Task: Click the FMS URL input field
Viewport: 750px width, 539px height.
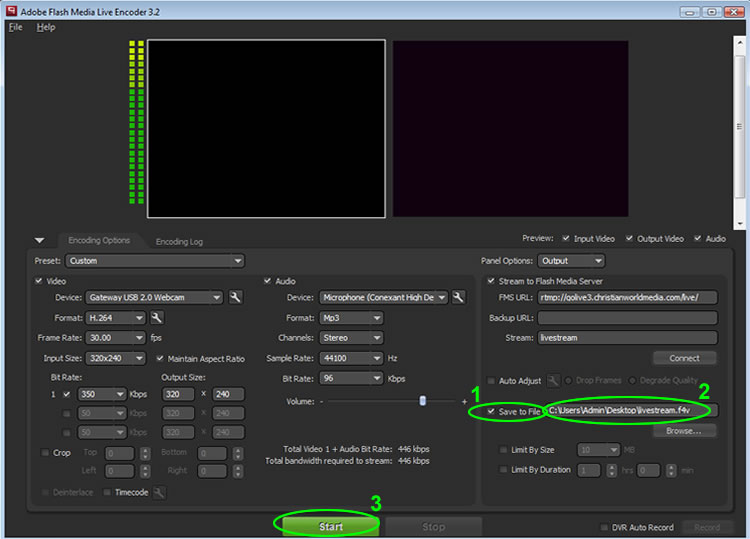Action: click(x=627, y=297)
